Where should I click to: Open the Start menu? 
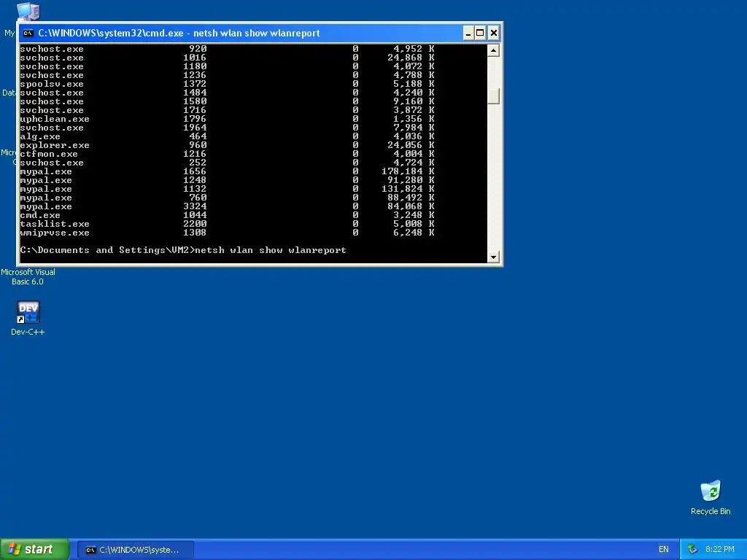(35, 549)
